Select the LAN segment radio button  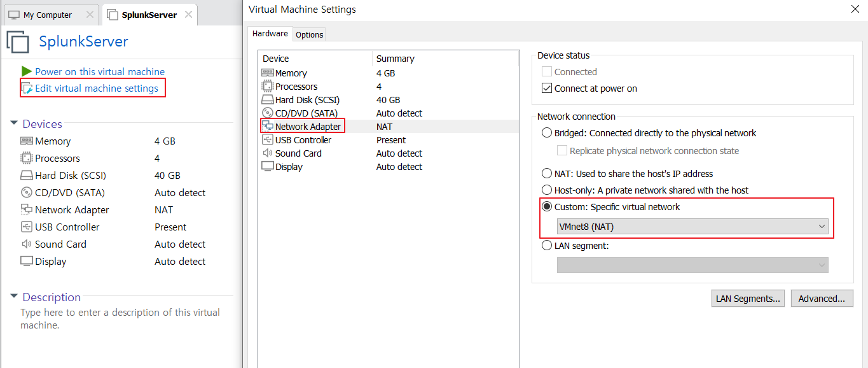547,246
